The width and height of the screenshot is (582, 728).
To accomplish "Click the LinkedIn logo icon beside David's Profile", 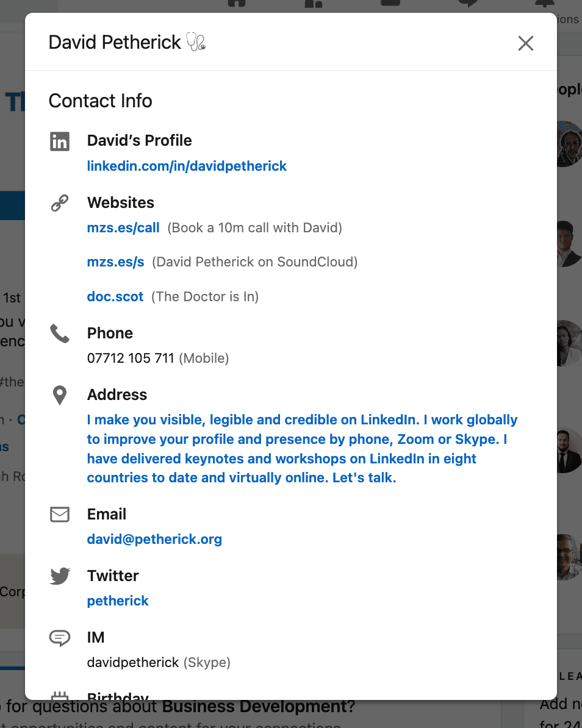I will click(x=59, y=141).
